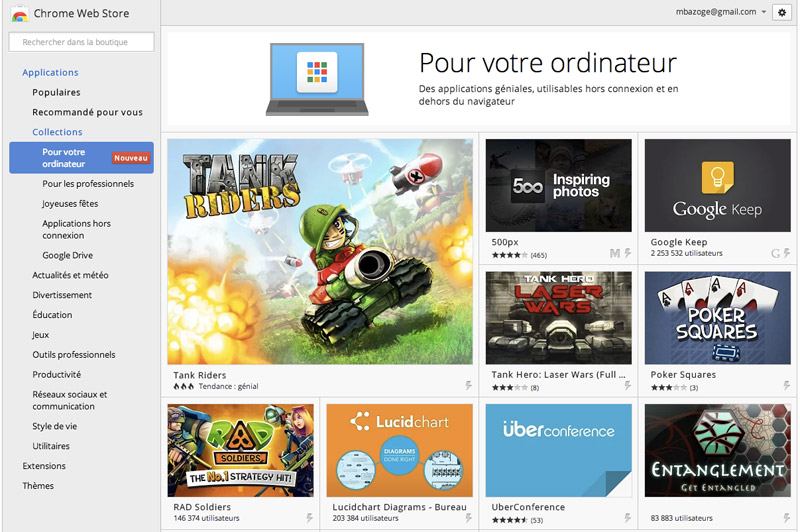
Task: Click the Google icon on Google Keep tile
Action: 776,253
